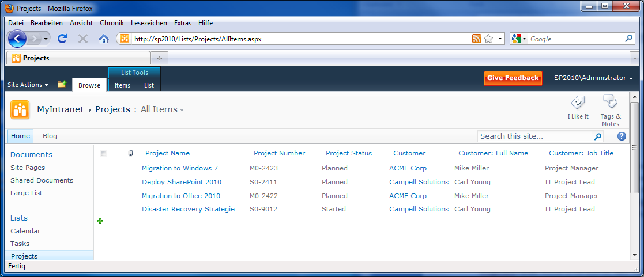Click the SharePoint help question mark icon

[622, 136]
